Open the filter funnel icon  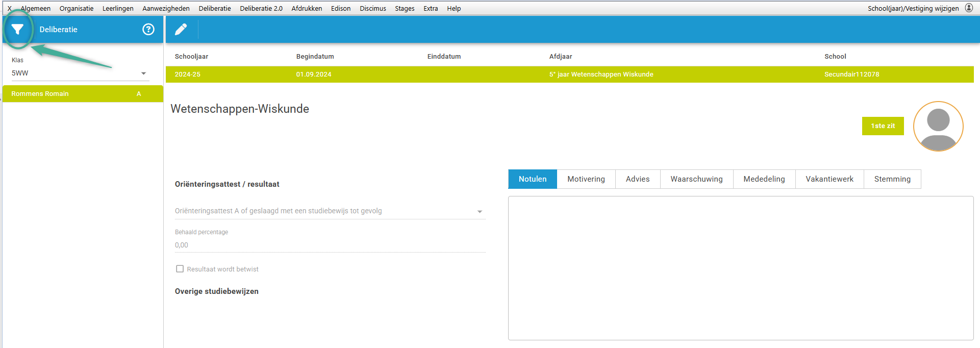(18, 30)
